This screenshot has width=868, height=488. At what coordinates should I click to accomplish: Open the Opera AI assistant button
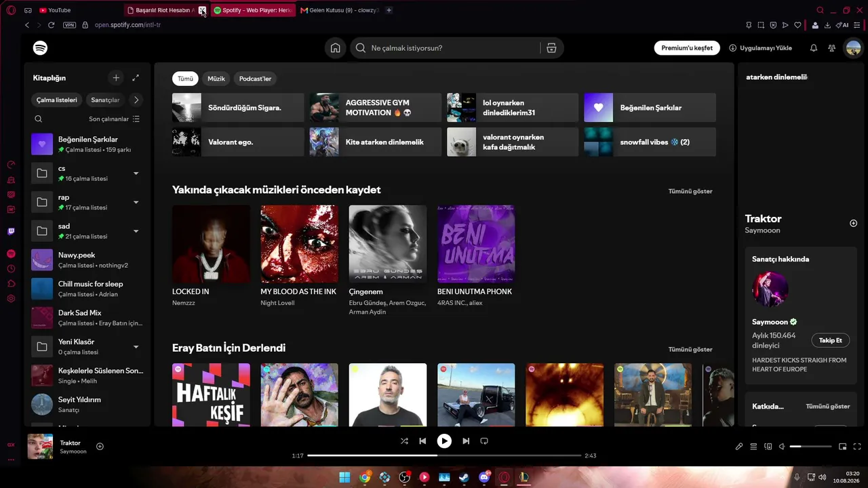pos(843,25)
